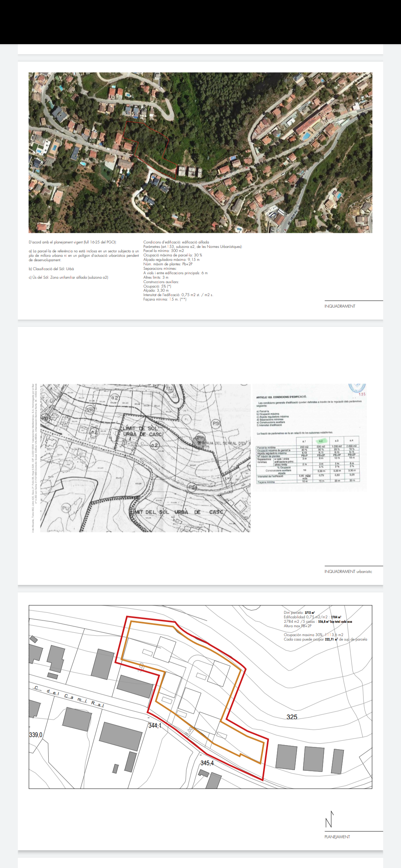Click the 'Dim parcela: 3712 m²' annotation
Image resolution: width=401 pixels, height=868 pixels.
pos(299,613)
